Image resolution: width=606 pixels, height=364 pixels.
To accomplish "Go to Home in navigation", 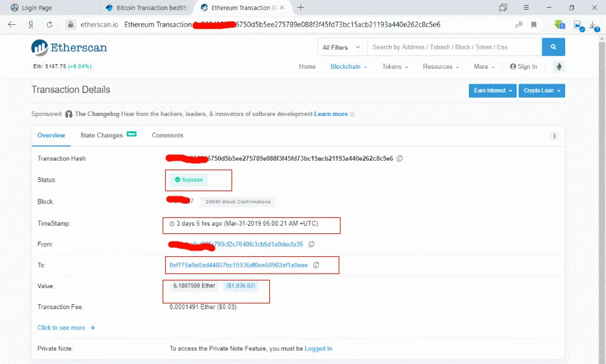I will 307,66.
